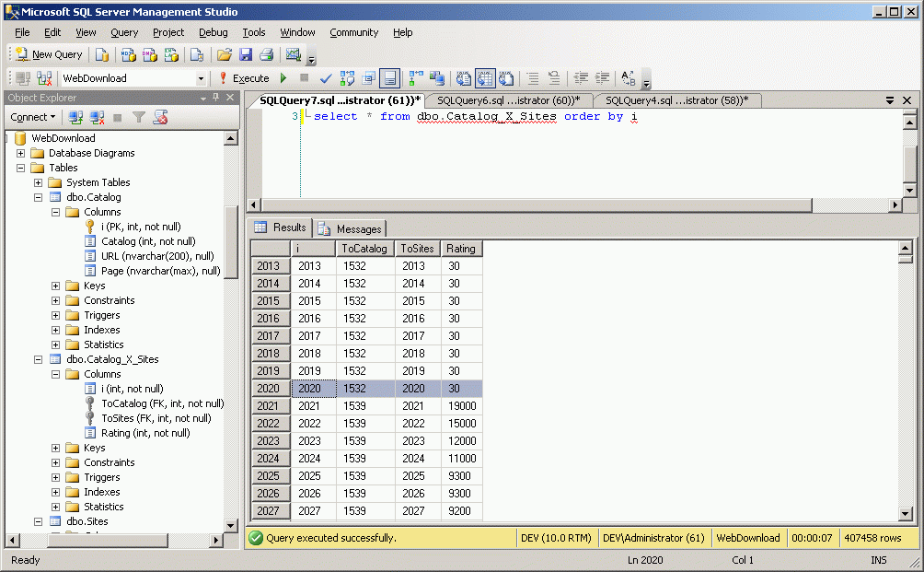Collapse the Tables folder node
This screenshot has width=924, height=572.
[x=20, y=168]
